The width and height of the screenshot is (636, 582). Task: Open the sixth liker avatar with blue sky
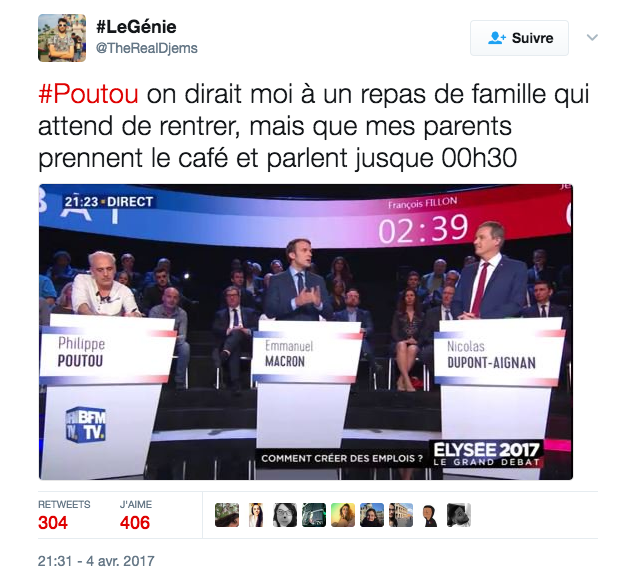click(372, 515)
